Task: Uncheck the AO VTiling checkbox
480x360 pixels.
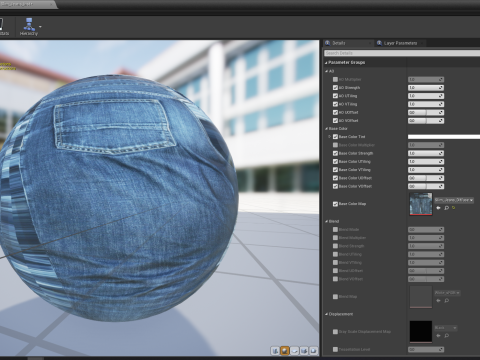Action: pos(335,104)
